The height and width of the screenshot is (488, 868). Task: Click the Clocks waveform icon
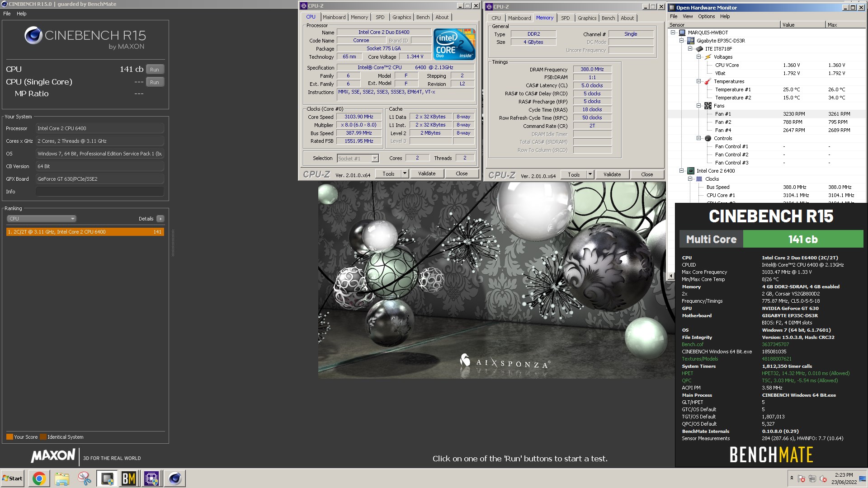(699, 179)
